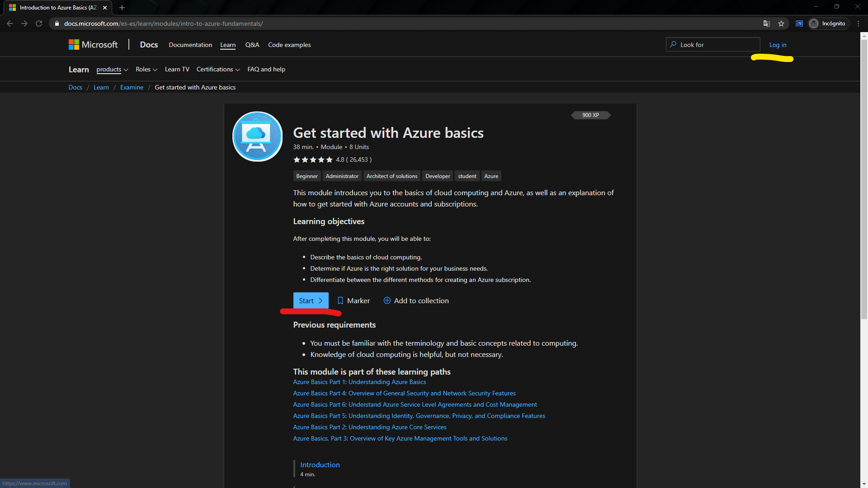Screen dimensions: 868x488
Task: Open the Documentation menu item
Action: (x=190, y=45)
